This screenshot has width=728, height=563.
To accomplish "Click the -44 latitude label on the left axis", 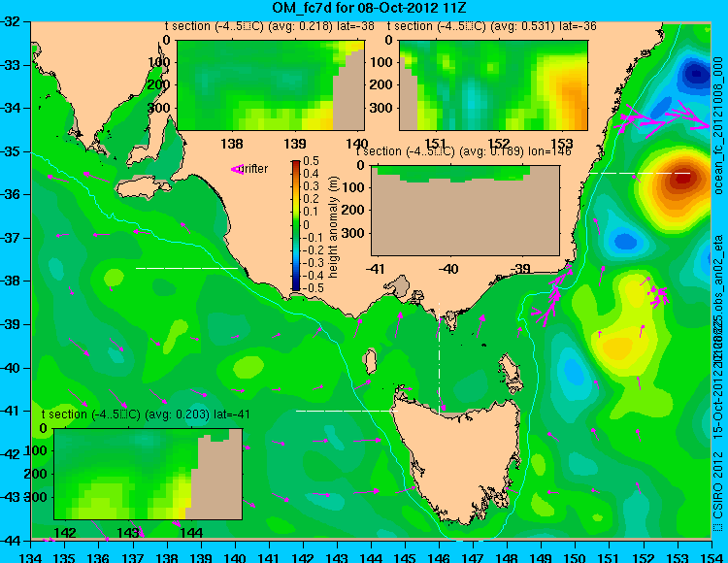I will point(11,541).
